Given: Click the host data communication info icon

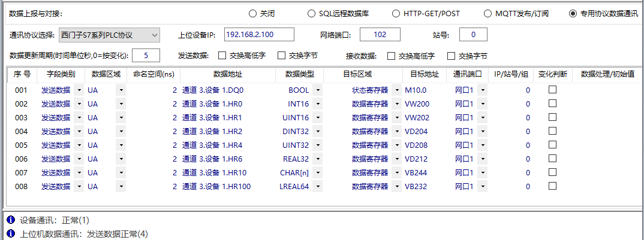Looking at the screenshot, I should (10, 234).
